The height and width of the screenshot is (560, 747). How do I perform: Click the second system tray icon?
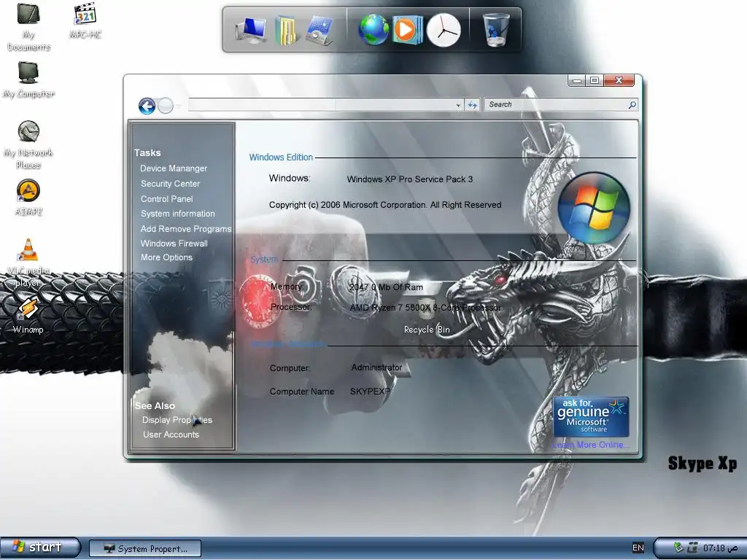pyautogui.click(x=693, y=548)
